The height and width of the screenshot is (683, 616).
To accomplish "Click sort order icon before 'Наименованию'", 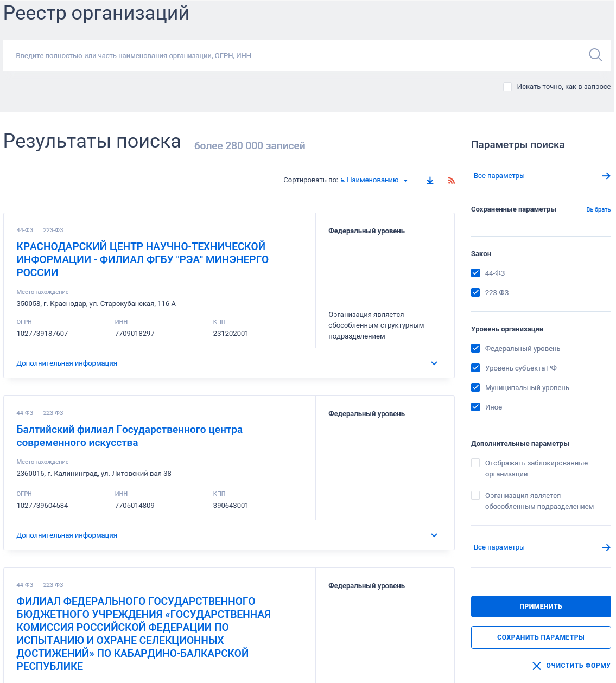I will click(343, 180).
